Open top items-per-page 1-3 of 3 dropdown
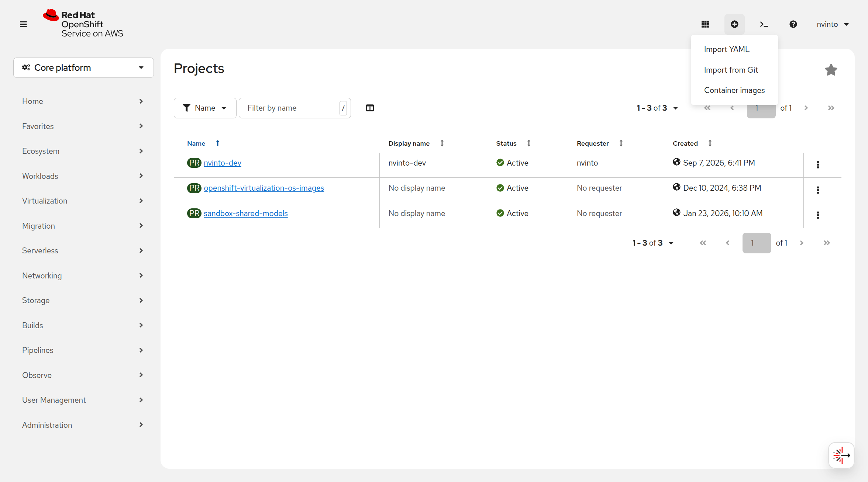 click(x=657, y=108)
